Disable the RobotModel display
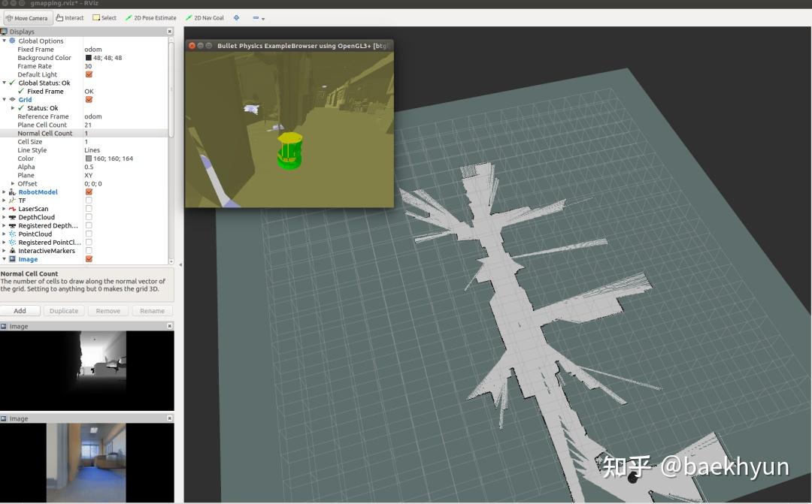 (x=89, y=192)
